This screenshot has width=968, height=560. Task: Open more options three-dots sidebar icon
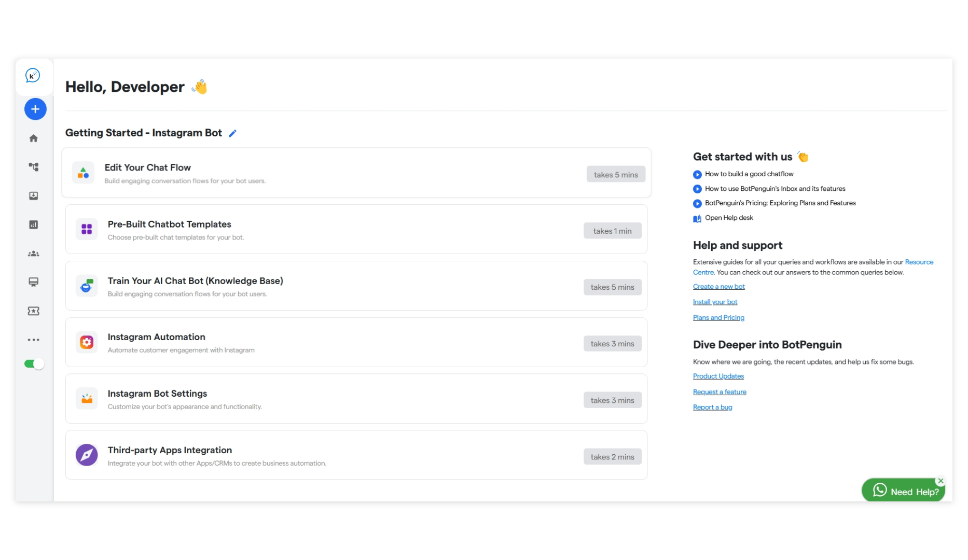click(x=34, y=340)
